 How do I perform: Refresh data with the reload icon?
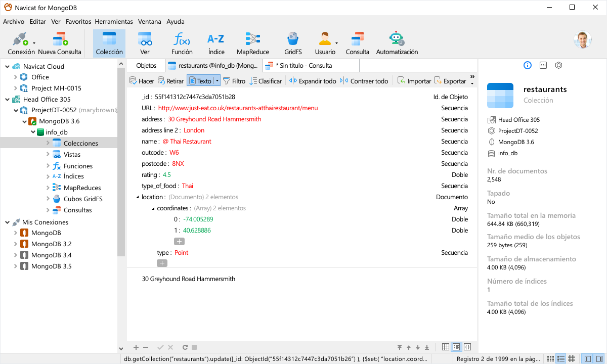click(x=185, y=347)
